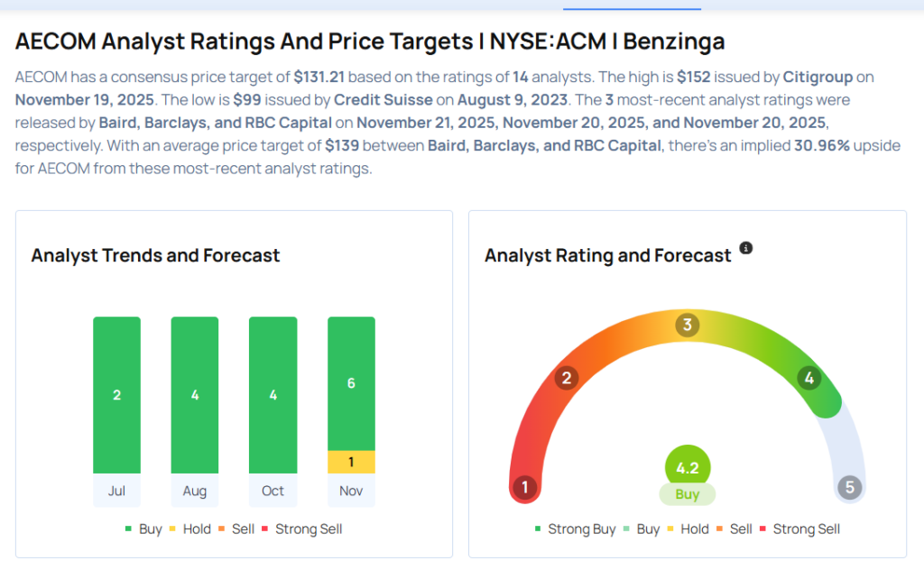
Task: Click the grey number 5 marker on the gauge
Action: pos(849,488)
